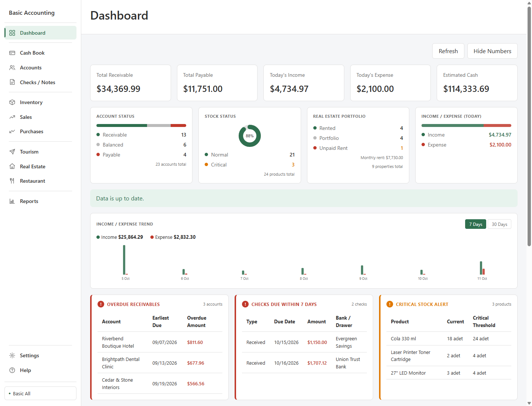Click the Tourism paper plane icon
532x406 pixels.
coord(12,152)
